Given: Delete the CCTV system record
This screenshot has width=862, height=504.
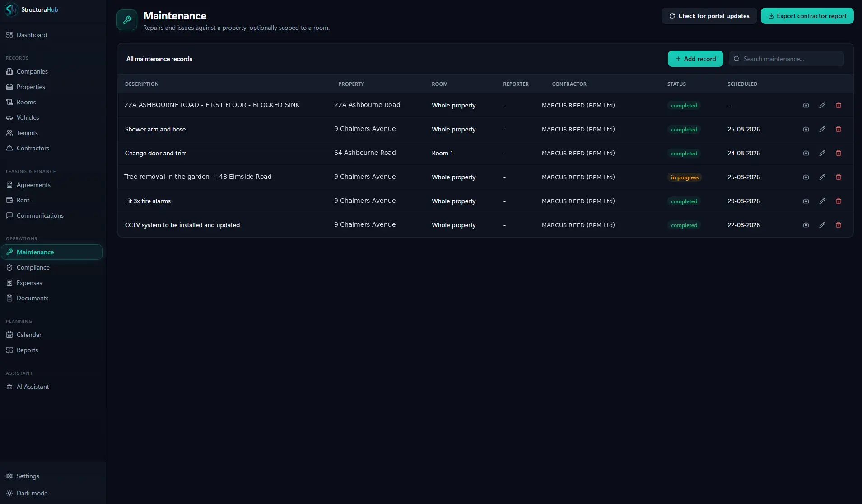Looking at the screenshot, I should point(839,225).
